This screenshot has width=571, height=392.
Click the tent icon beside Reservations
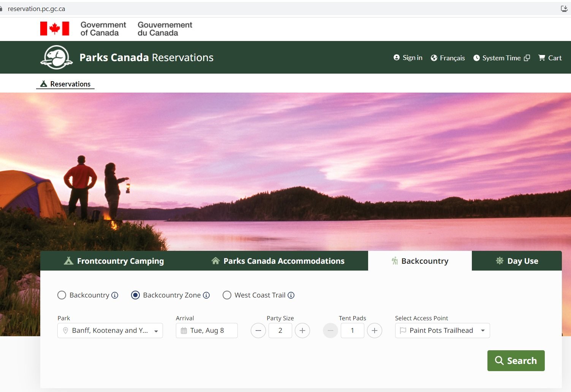click(x=43, y=83)
